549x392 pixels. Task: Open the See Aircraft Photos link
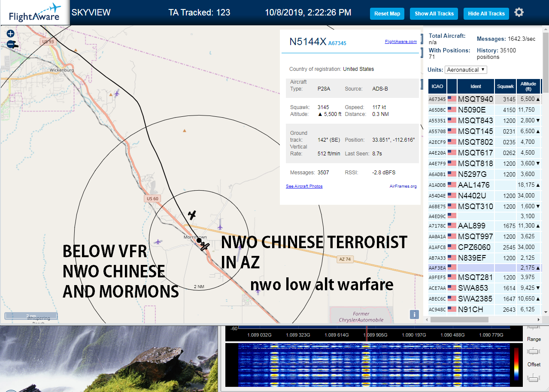304,186
